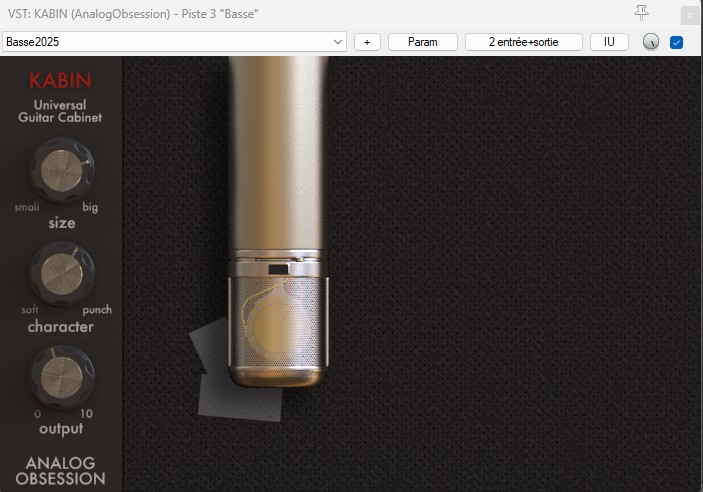The width and height of the screenshot is (703, 492).
Task: Click the plus preset button
Action: point(367,42)
